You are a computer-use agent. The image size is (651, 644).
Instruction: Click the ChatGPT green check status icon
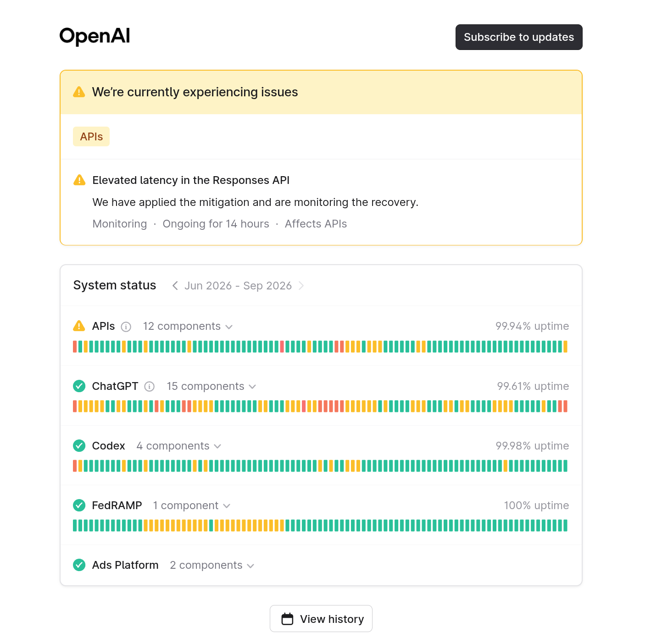pos(79,386)
